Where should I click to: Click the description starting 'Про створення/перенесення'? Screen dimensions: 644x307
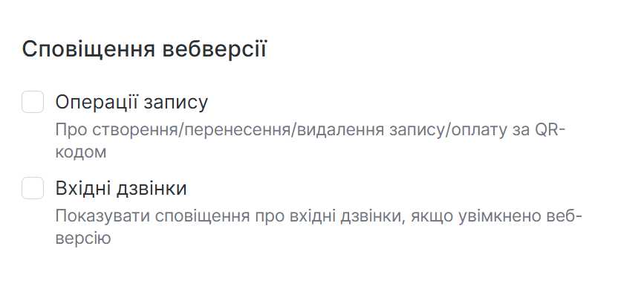[310, 131]
